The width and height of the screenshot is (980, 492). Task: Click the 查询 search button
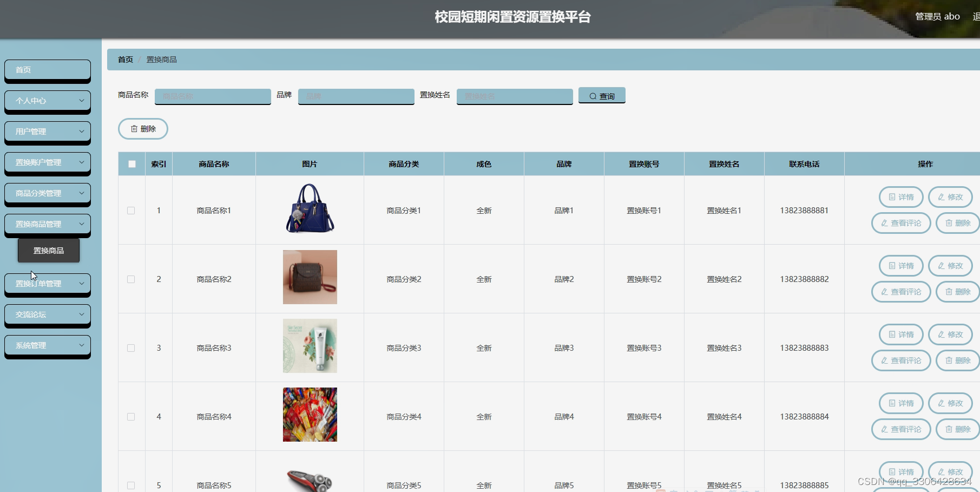[601, 95]
